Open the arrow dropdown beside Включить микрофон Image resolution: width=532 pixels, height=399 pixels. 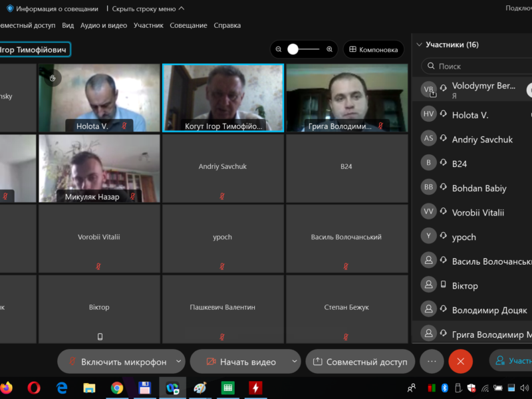(178, 362)
